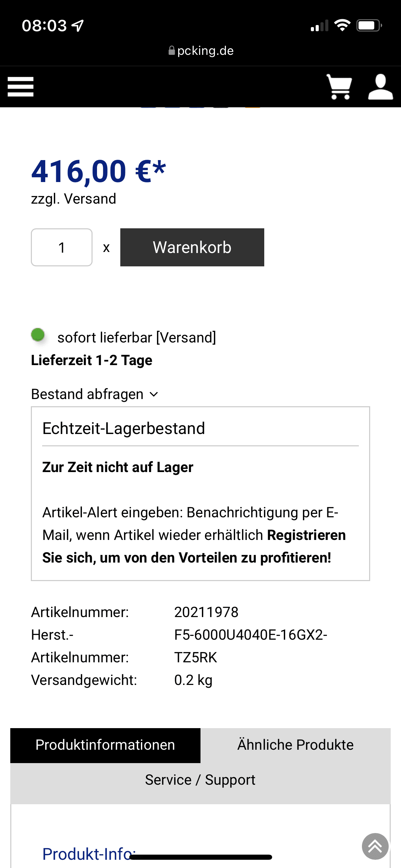This screenshot has height=868, width=401.
Task: Add item with the Warenkorb button
Action: pyautogui.click(x=192, y=247)
